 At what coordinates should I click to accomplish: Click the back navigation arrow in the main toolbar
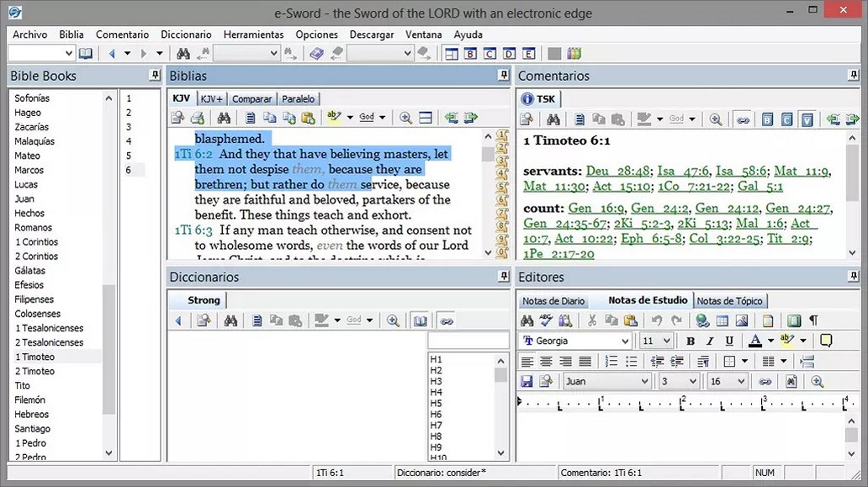pos(113,54)
